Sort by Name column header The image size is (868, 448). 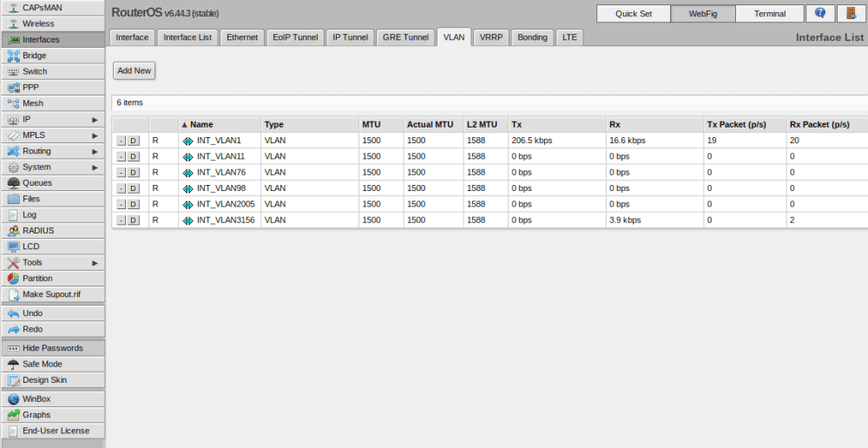(x=220, y=125)
